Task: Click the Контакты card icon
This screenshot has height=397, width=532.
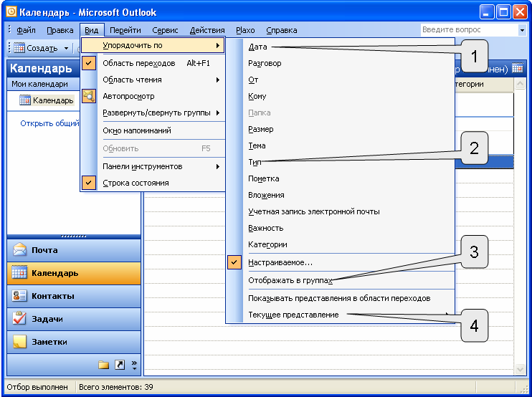Action: point(19,296)
